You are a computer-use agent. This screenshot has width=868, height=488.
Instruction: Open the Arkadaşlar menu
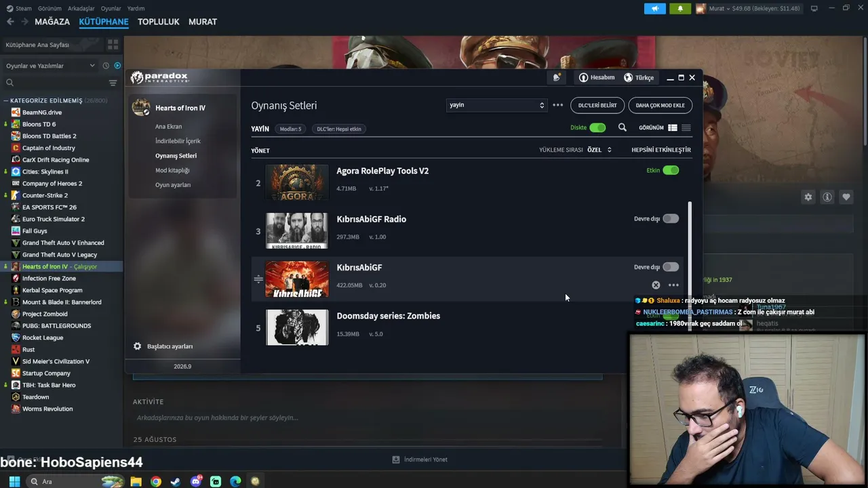click(81, 9)
